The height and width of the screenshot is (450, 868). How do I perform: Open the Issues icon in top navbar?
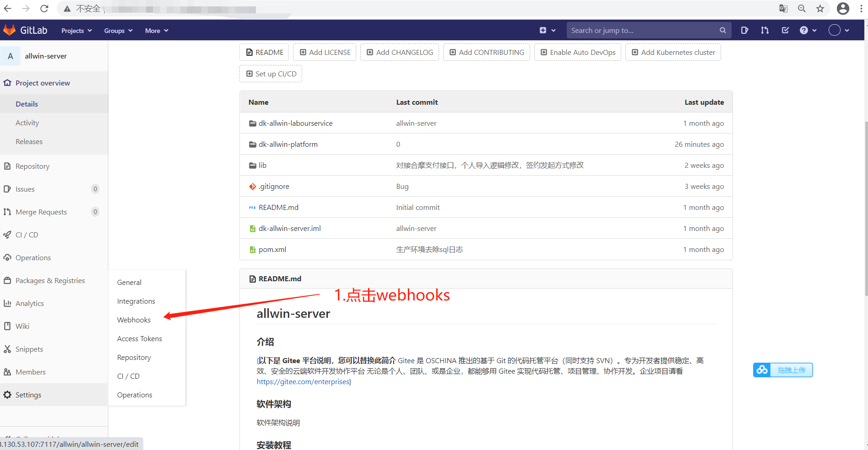tap(744, 30)
